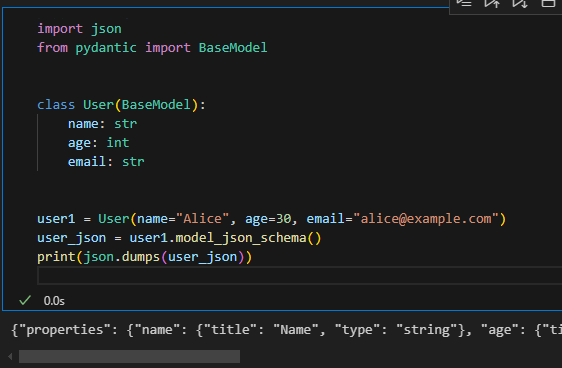Viewport: 562px width, 368px height.
Task: Click the output's horizontal scrollbar thumb
Action: pos(129,357)
